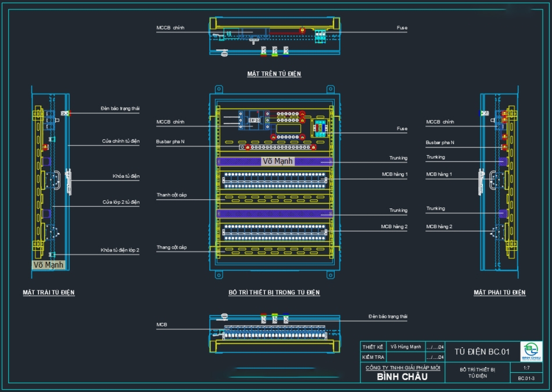This screenshot has width=552, height=392.
Task: Click the MẶT TRÊN TỦ ĐIỆN view title
Action: (274, 74)
